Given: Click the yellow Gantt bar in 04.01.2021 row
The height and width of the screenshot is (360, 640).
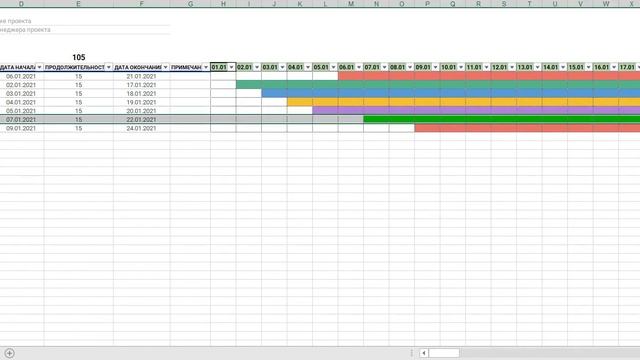Looking at the screenshot, I should (464, 102).
